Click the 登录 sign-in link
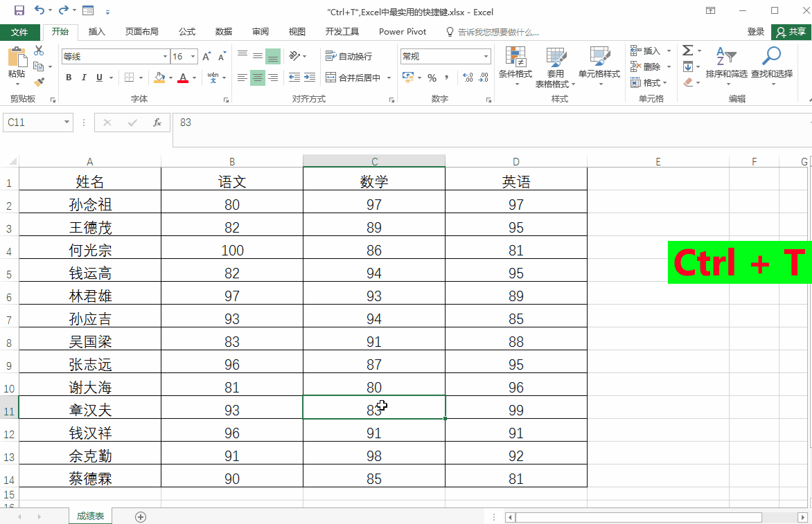812x524 pixels. (x=756, y=32)
